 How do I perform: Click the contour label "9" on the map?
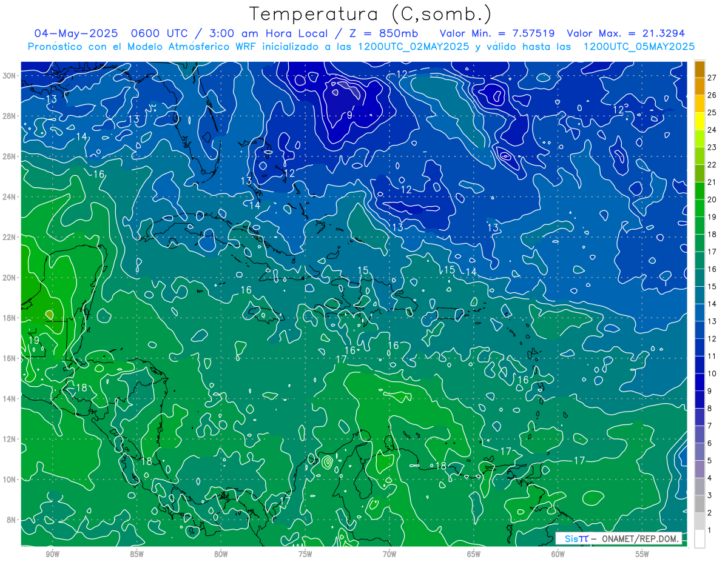coord(349,115)
